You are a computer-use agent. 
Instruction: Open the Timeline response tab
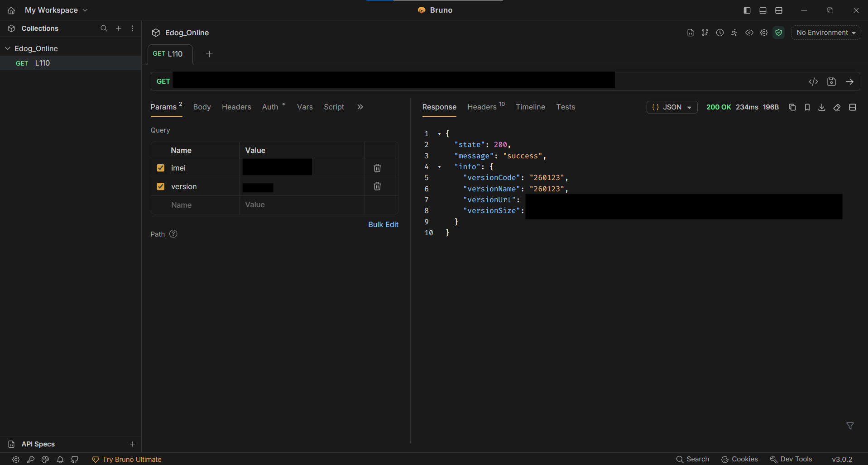point(530,107)
